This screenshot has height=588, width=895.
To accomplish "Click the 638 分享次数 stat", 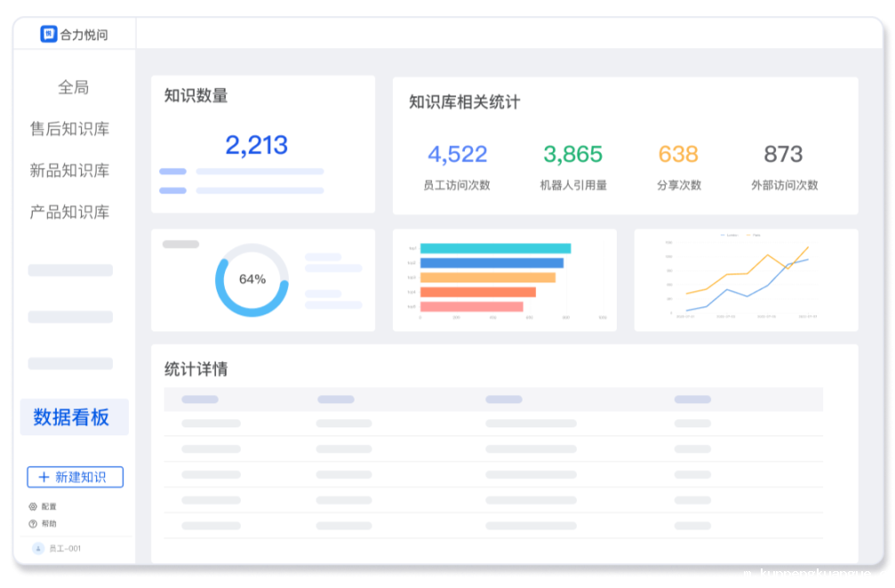I will coord(678,155).
